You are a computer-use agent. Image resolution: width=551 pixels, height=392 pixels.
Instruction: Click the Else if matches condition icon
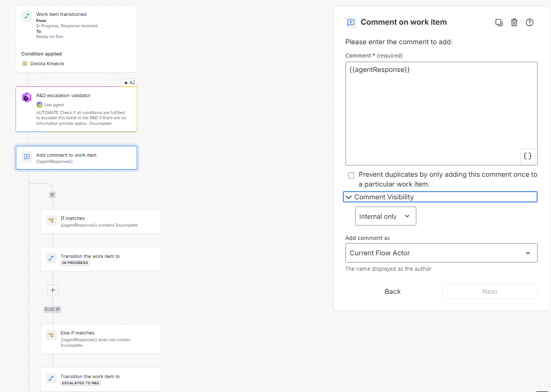51,335
